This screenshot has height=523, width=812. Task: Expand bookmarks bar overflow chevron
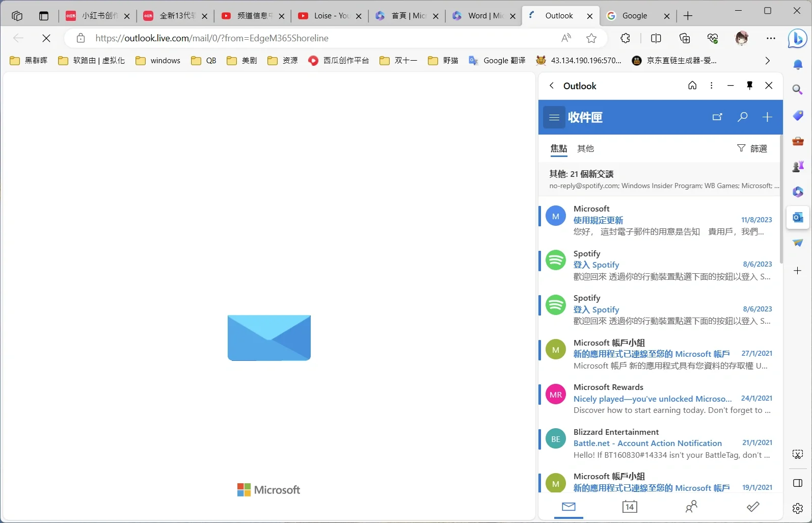767,61
